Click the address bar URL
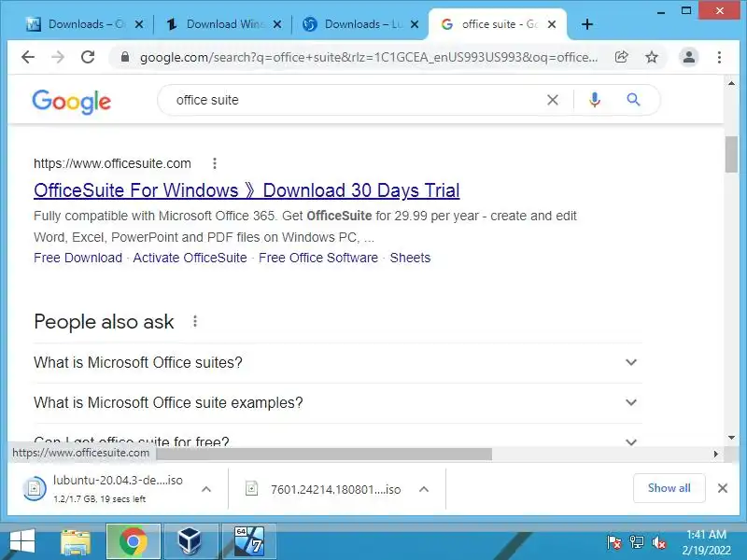This screenshot has height=560, width=747. (368, 57)
